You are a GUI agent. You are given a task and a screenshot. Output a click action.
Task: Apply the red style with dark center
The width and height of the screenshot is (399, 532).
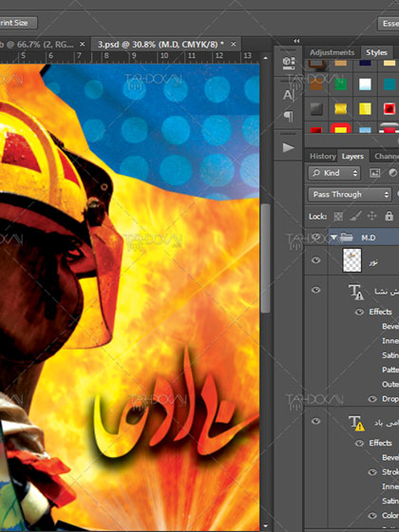click(x=389, y=109)
